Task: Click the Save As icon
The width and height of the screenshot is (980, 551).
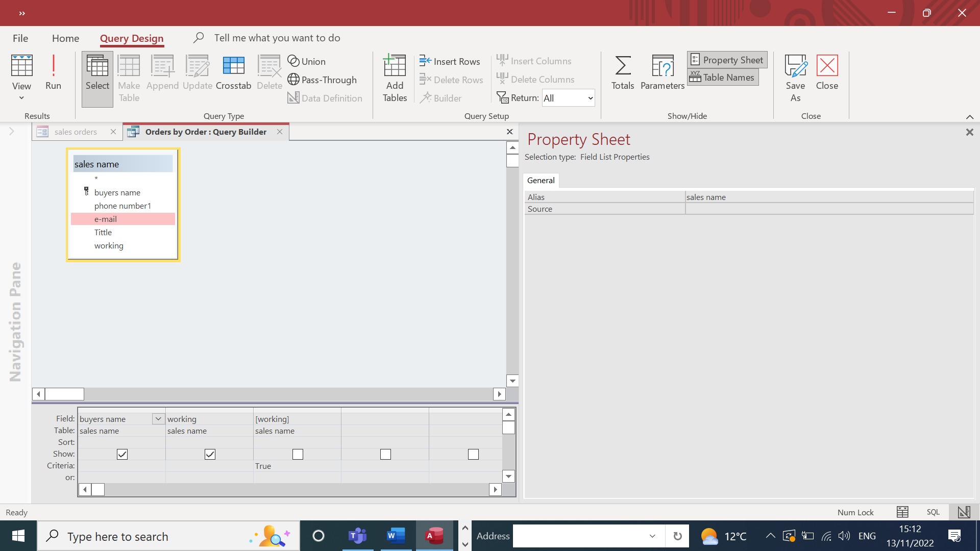Action: click(795, 78)
